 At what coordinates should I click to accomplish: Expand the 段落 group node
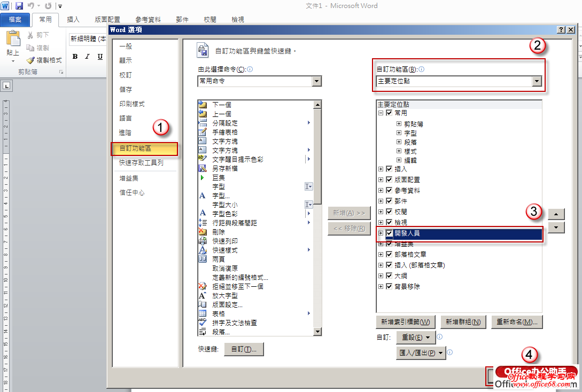[399, 142]
